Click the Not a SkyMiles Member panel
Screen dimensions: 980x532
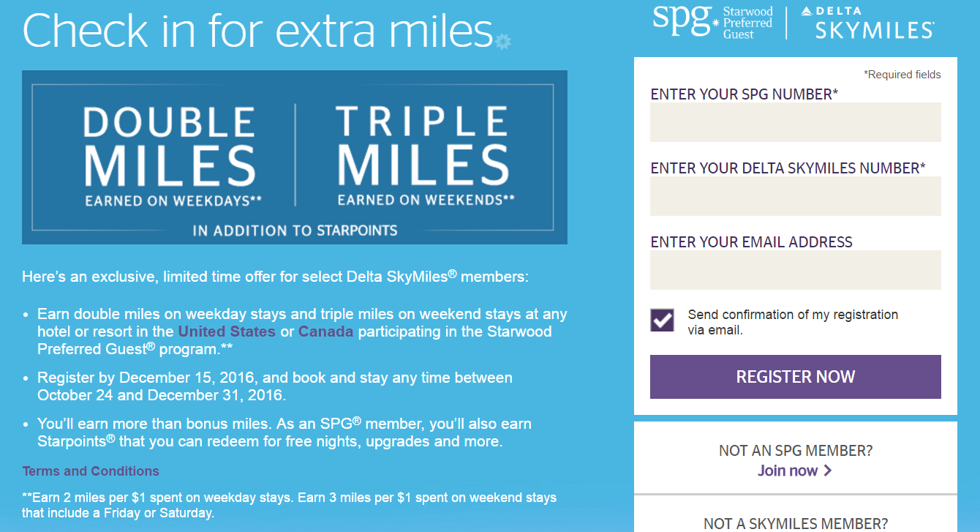(795, 514)
